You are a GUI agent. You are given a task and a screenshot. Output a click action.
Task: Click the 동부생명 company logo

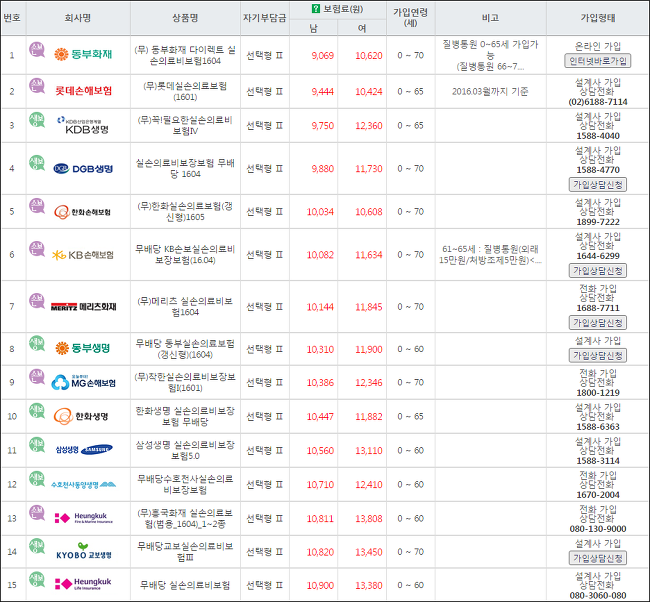(83, 348)
